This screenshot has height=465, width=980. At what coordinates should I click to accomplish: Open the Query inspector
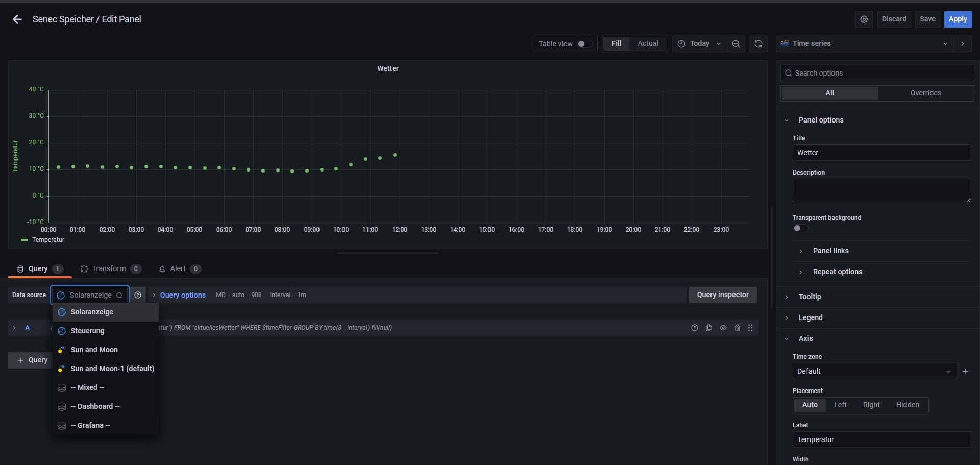(x=722, y=295)
